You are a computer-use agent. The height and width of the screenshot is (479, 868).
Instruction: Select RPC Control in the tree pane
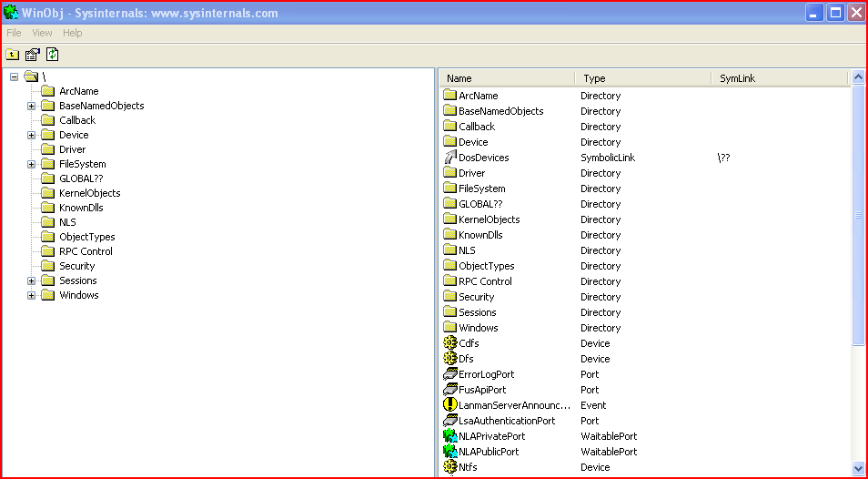tap(86, 251)
